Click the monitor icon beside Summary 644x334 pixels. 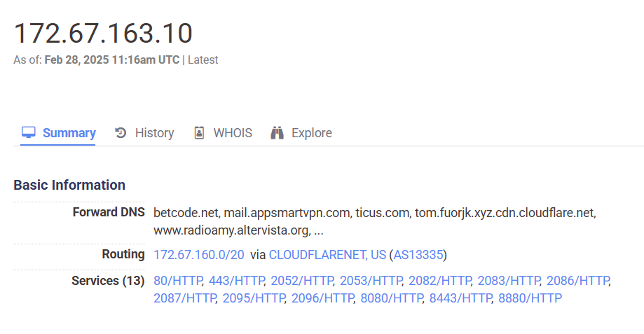point(28,132)
